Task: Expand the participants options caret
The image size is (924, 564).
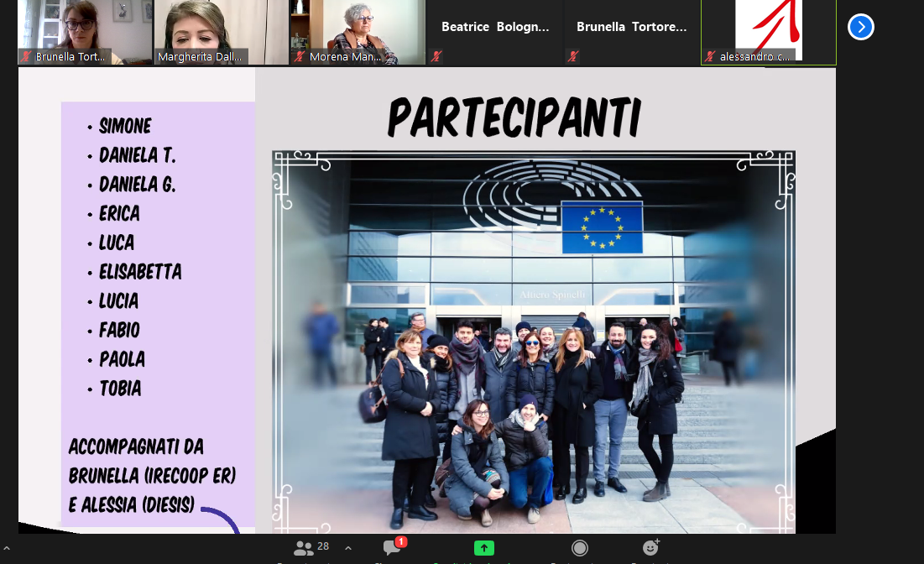Action: [x=348, y=548]
